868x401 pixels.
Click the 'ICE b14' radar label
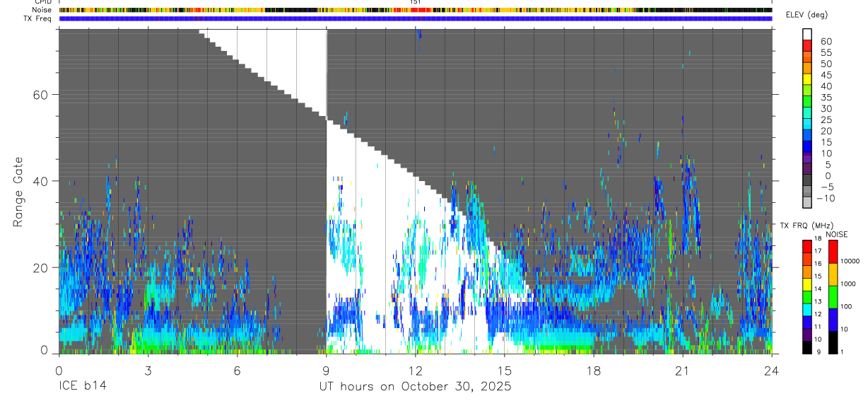[x=81, y=386]
